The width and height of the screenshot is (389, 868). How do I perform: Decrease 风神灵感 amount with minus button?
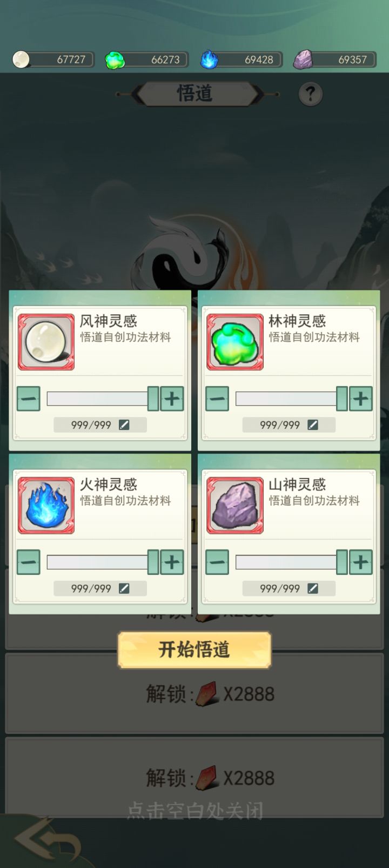(x=29, y=399)
